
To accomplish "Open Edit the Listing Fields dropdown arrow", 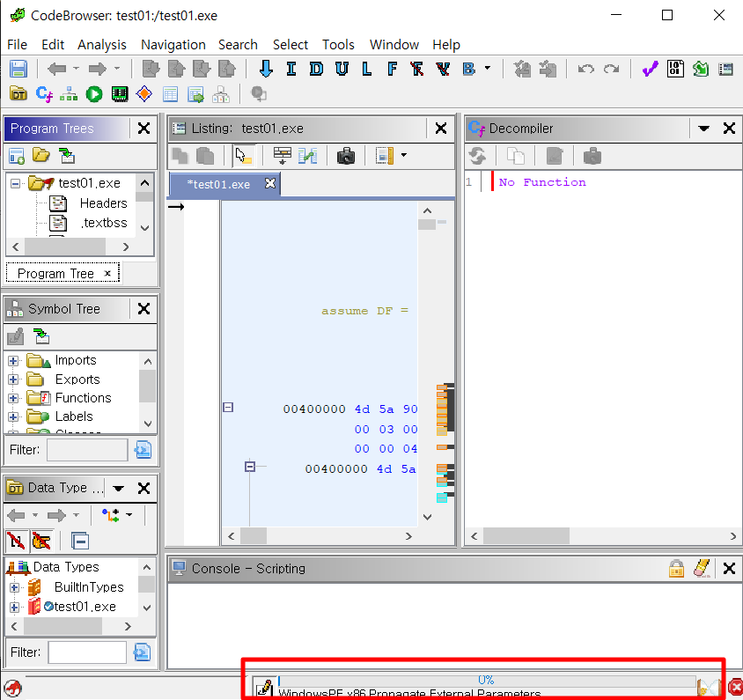I will point(403,156).
